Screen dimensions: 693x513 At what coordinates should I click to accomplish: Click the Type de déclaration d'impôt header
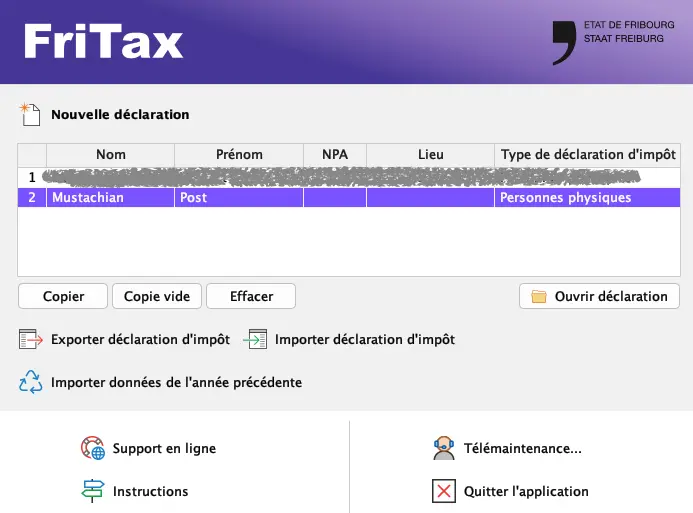tap(587, 155)
